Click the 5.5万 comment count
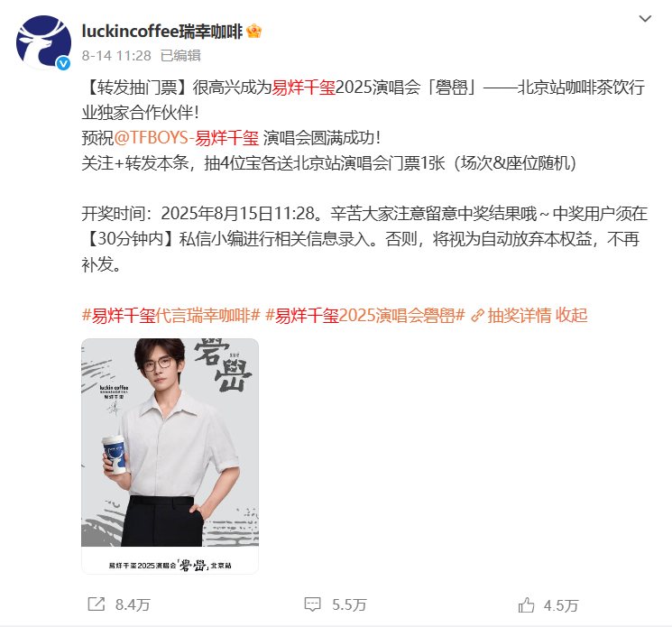The width and height of the screenshot is (672, 627). tap(349, 604)
